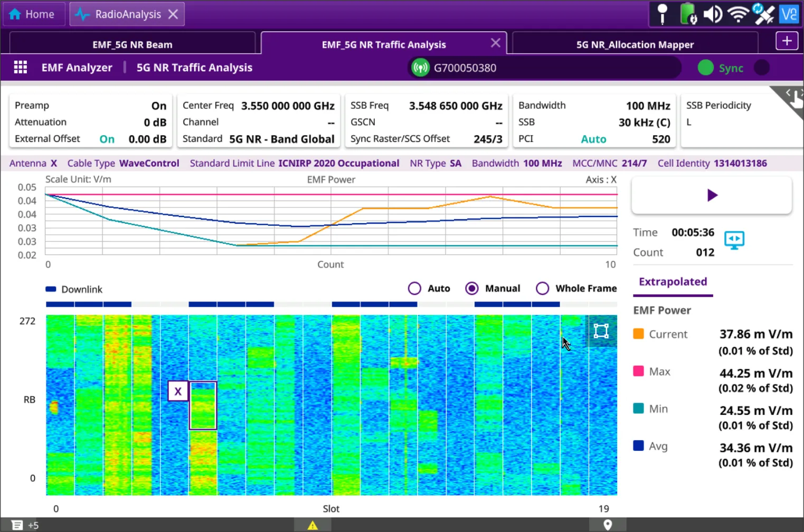Open the apps grid menu icon
Screen dimensions: 804x532
[x=21, y=67]
